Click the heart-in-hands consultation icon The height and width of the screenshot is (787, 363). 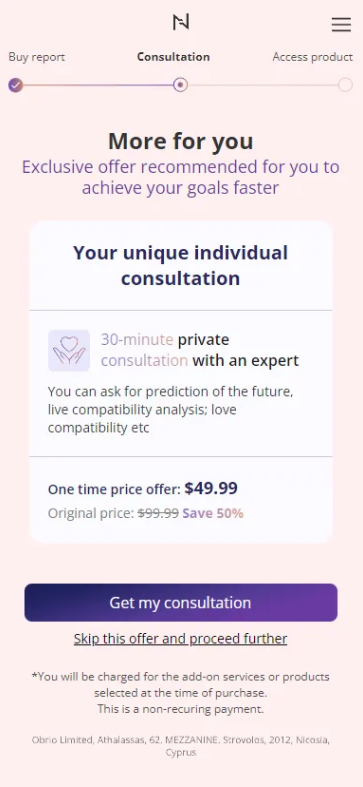click(x=69, y=350)
